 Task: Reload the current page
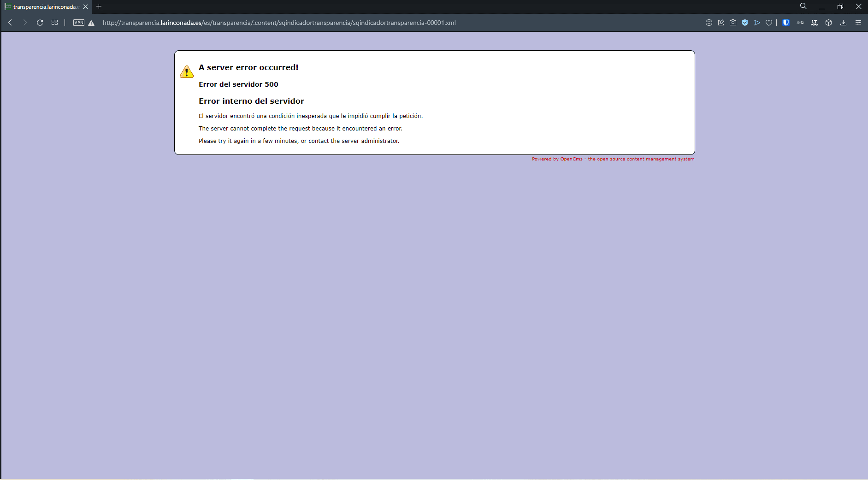[40, 23]
